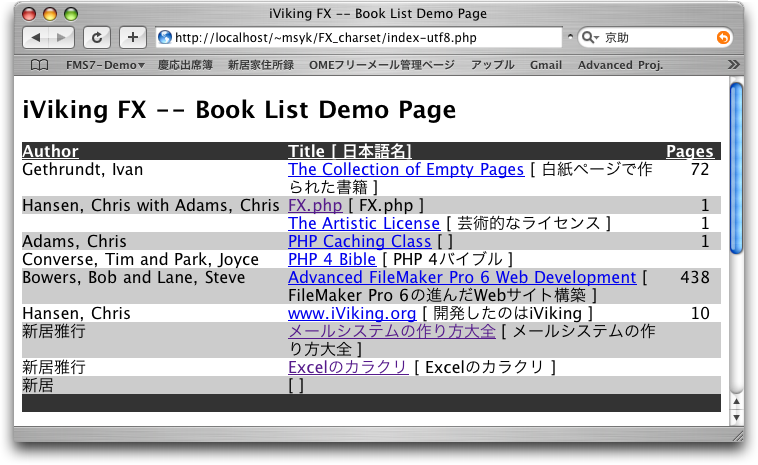The image size is (758, 465).
Task: Open The Collection of Empty Pages link
Action: click(x=405, y=170)
